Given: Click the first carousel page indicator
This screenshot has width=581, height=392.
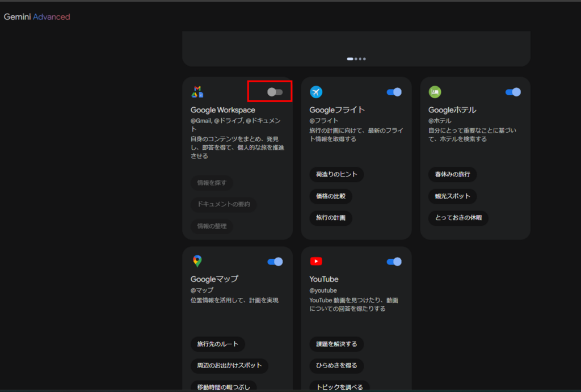Looking at the screenshot, I should point(350,59).
